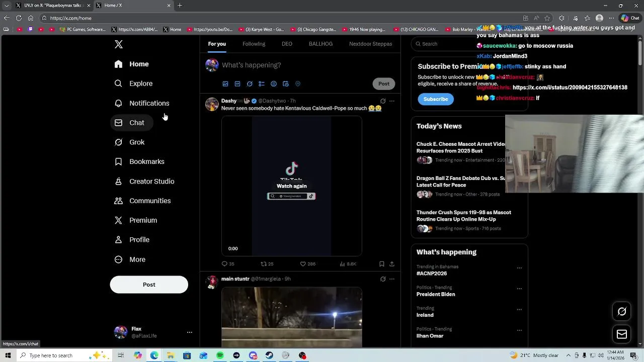Open the #ACNP2026 trend

click(432, 274)
